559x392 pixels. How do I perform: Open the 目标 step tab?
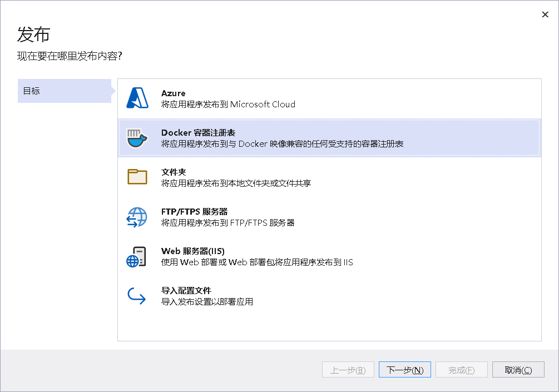(x=64, y=91)
